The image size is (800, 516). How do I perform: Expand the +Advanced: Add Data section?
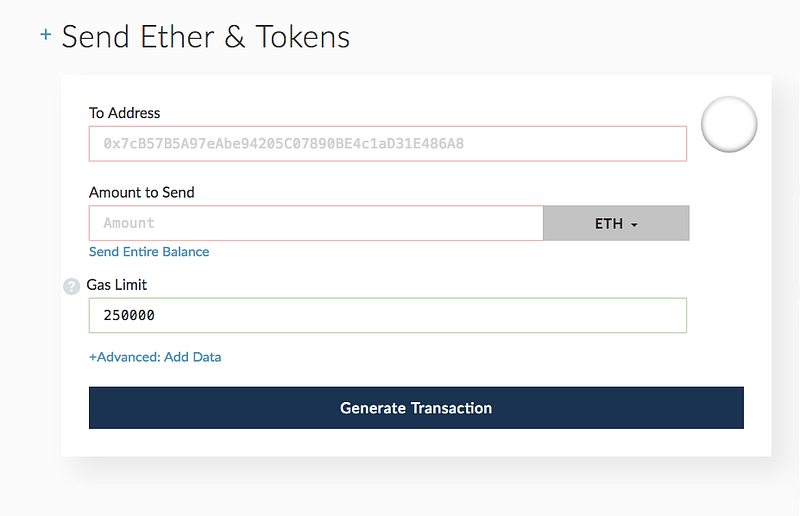[155, 357]
